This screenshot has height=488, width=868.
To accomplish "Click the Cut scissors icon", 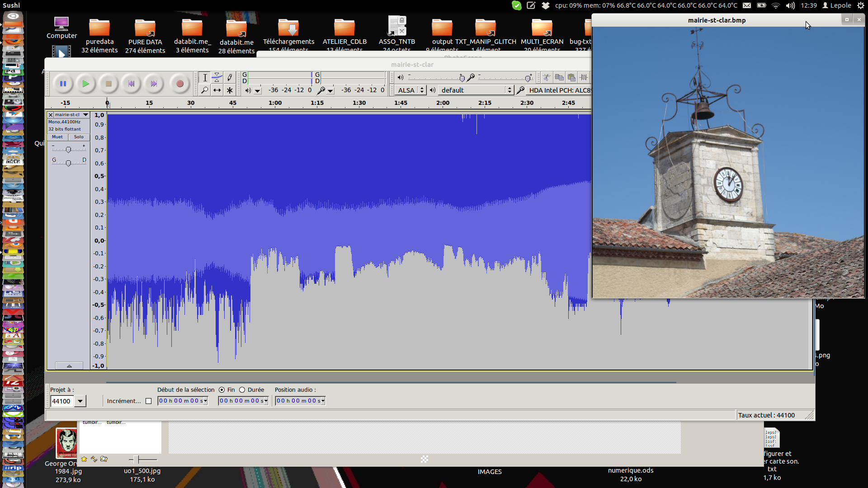I will pos(547,77).
